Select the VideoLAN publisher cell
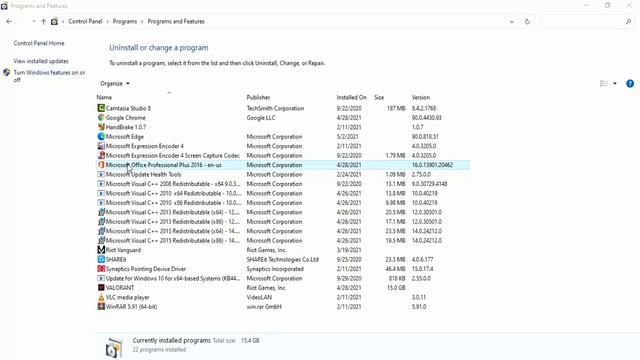 259,297
